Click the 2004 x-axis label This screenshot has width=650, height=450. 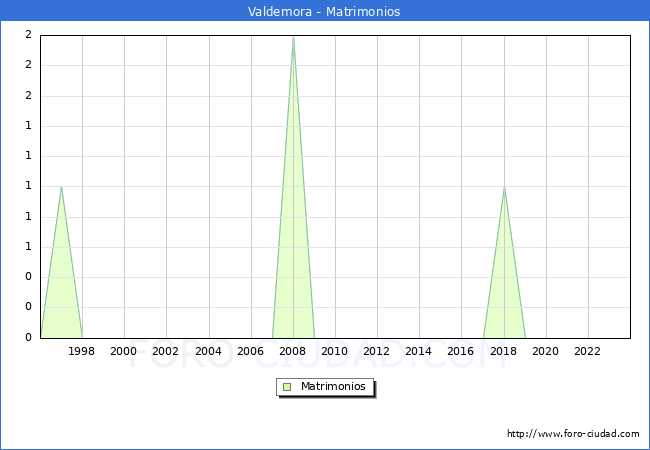pyautogui.click(x=208, y=351)
